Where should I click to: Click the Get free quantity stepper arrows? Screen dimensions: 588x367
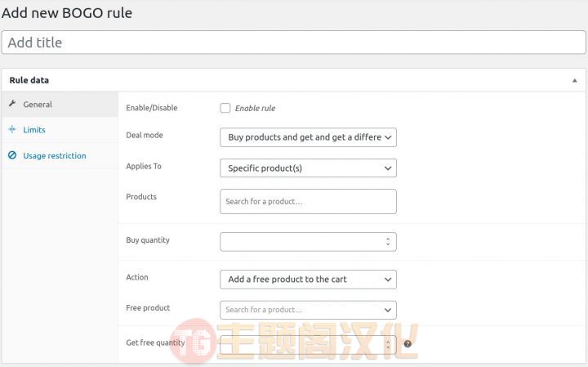point(388,344)
